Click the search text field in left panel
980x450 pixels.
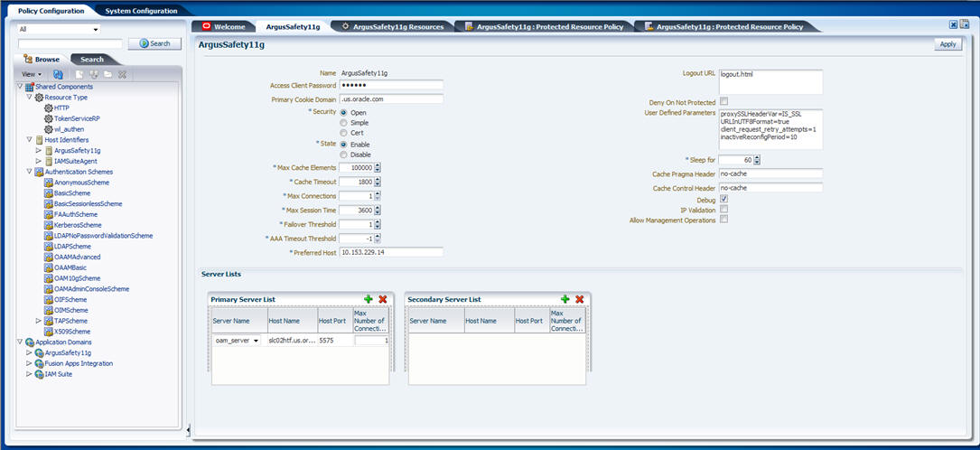pyautogui.click(x=70, y=43)
